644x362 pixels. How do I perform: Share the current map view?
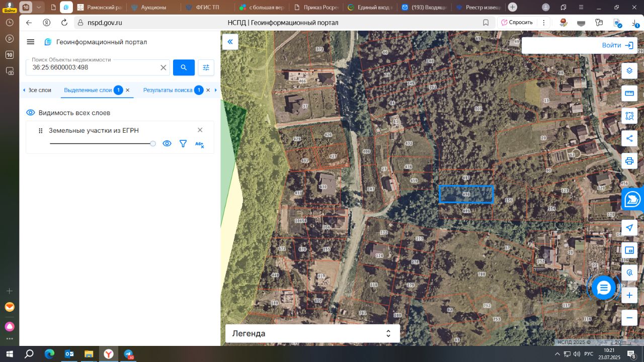pyautogui.click(x=629, y=138)
